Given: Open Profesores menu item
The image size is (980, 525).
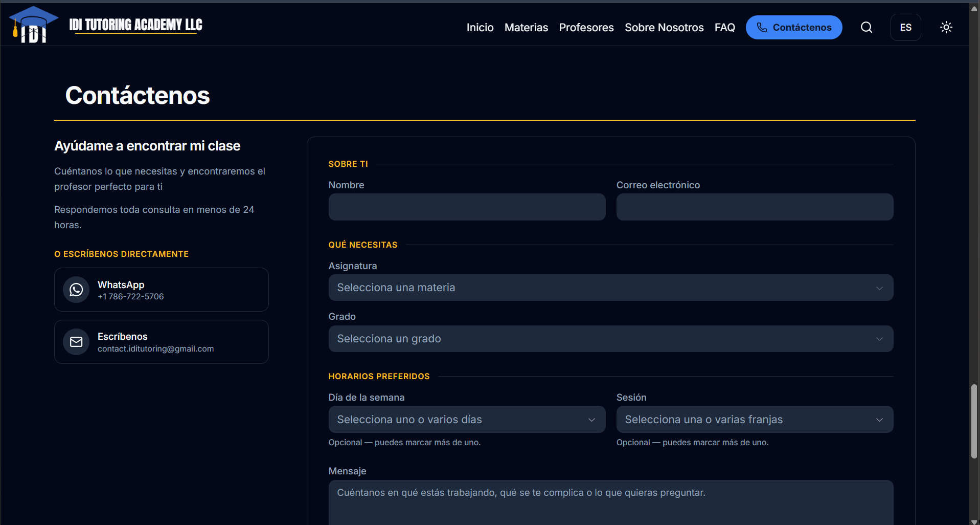Looking at the screenshot, I should [x=586, y=27].
